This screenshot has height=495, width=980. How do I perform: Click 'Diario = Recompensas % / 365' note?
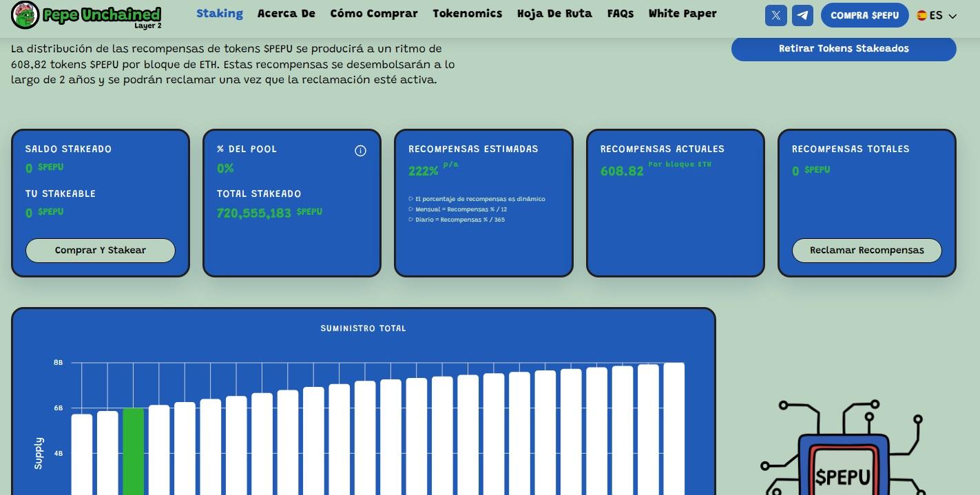click(x=460, y=220)
